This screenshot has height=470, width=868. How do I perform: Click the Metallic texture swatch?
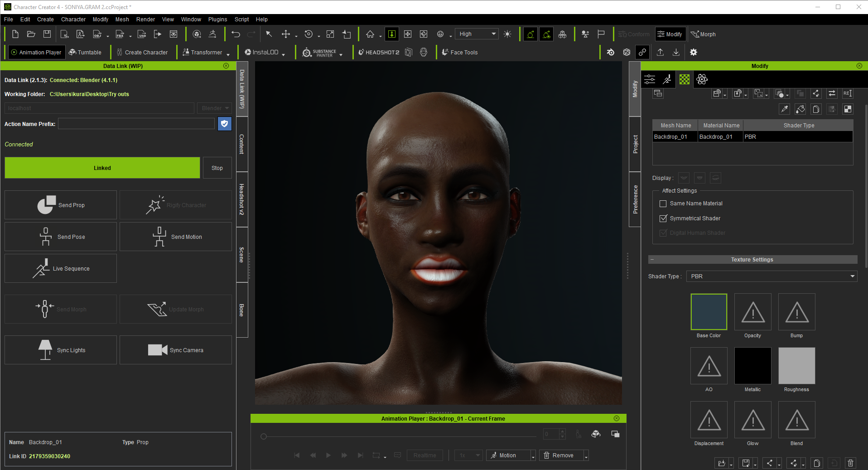(753, 366)
